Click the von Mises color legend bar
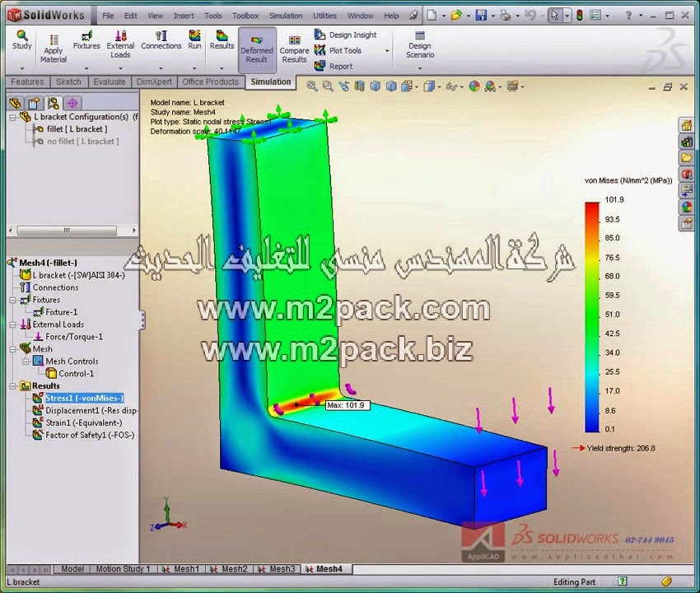Viewport: 700px width, 593px height. point(592,317)
